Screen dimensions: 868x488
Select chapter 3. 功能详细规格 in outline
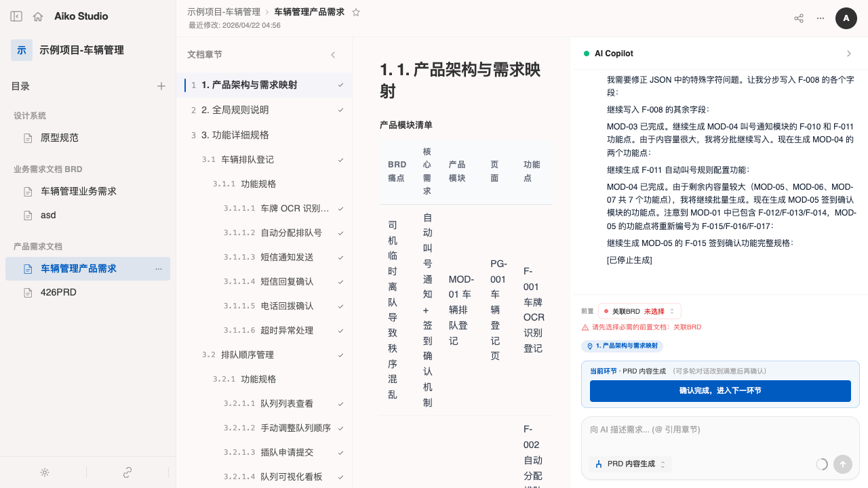tap(264, 135)
